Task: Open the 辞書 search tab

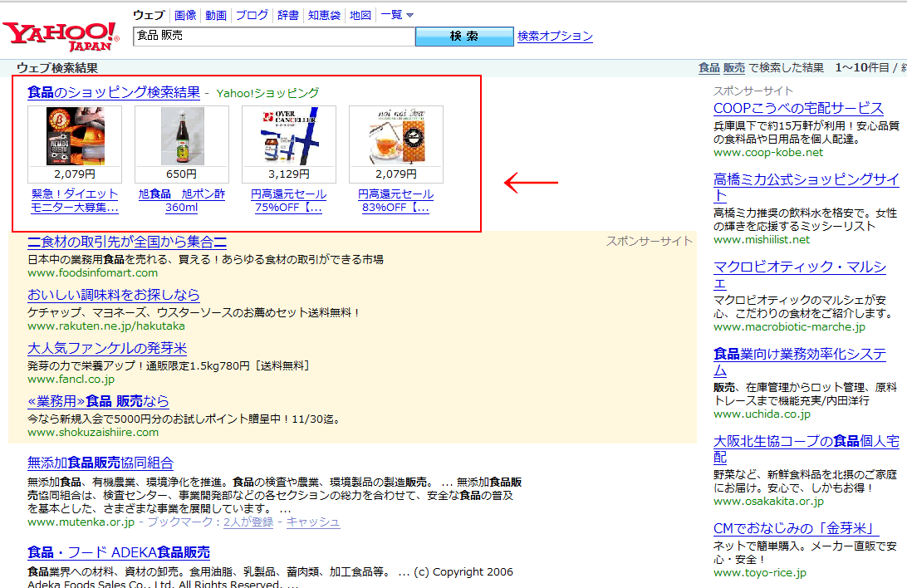Action: pyautogui.click(x=288, y=15)
